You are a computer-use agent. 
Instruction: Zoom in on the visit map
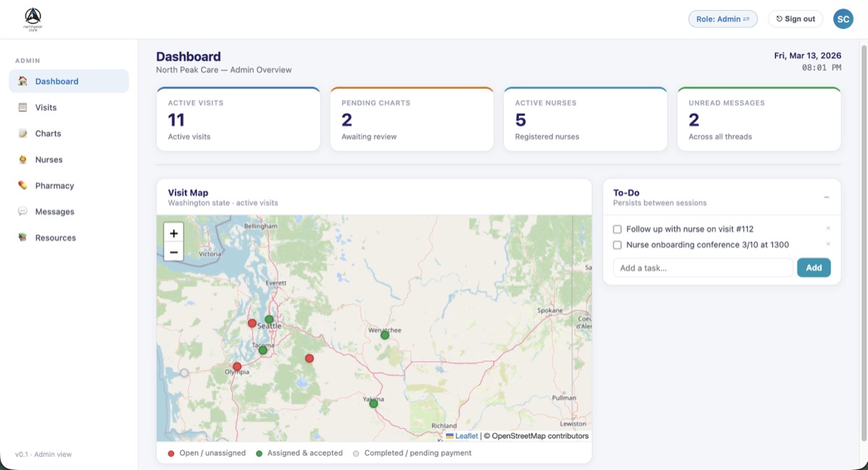tap(173, 234)
